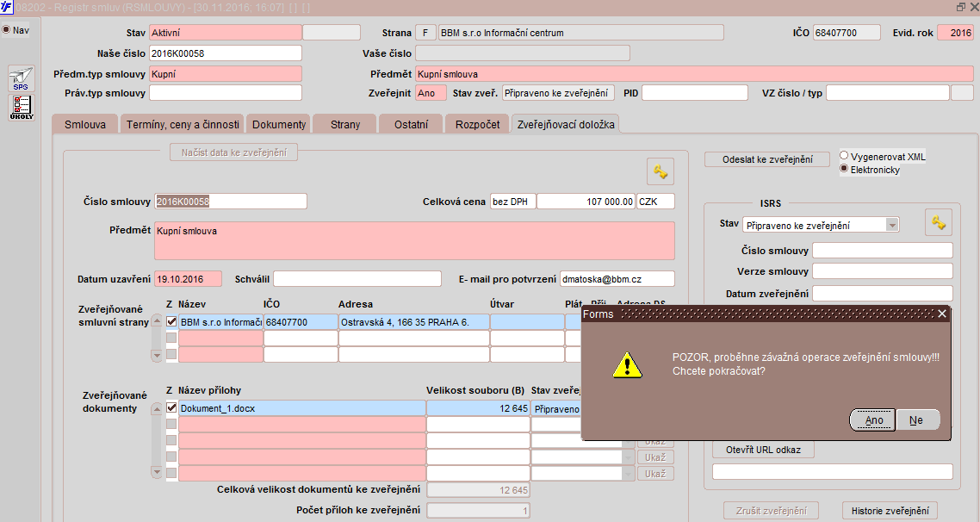Uncheck the BBM s.r.o party checkbox
This screenshot has height=522, width=980.
[171, 322]
